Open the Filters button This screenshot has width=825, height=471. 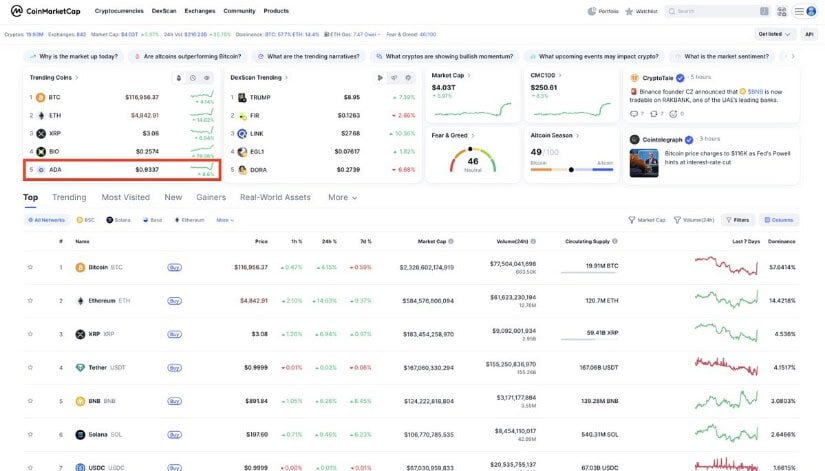pyautogui.click(x=738, y=220)
